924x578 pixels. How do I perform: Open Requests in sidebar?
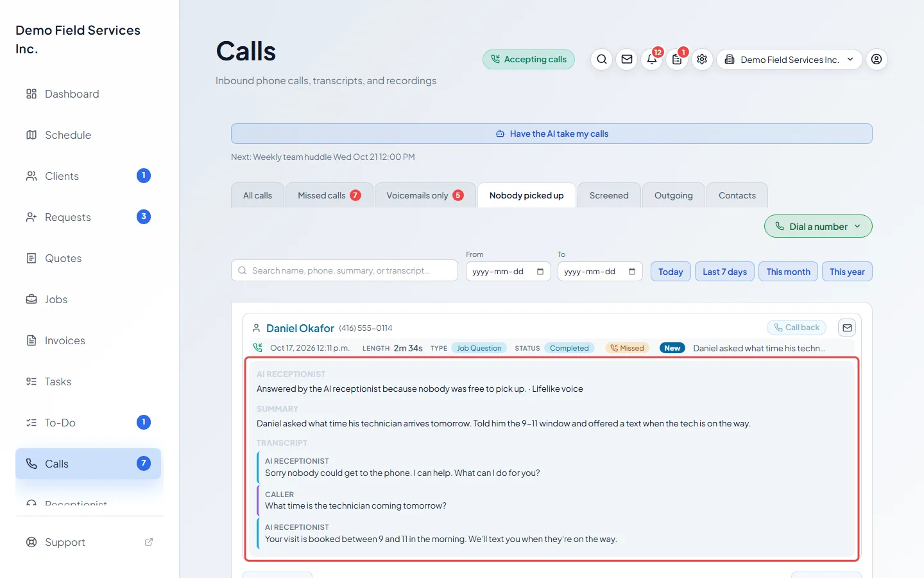pos(88,217)
